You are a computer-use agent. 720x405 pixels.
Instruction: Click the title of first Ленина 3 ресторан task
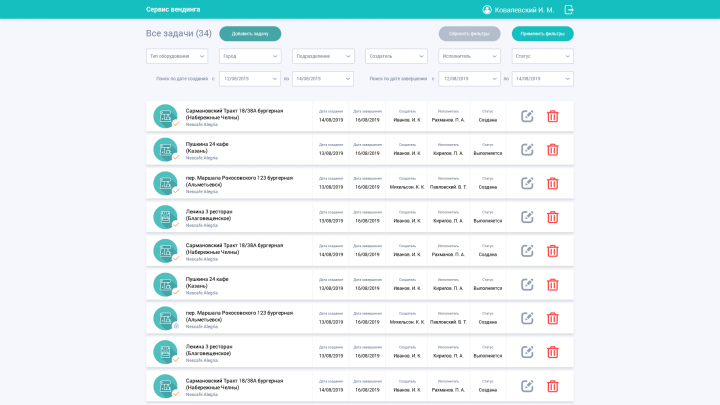209,215
